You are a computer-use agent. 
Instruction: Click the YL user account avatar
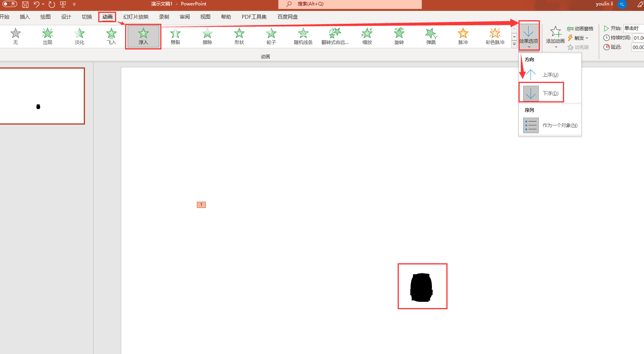622,4
